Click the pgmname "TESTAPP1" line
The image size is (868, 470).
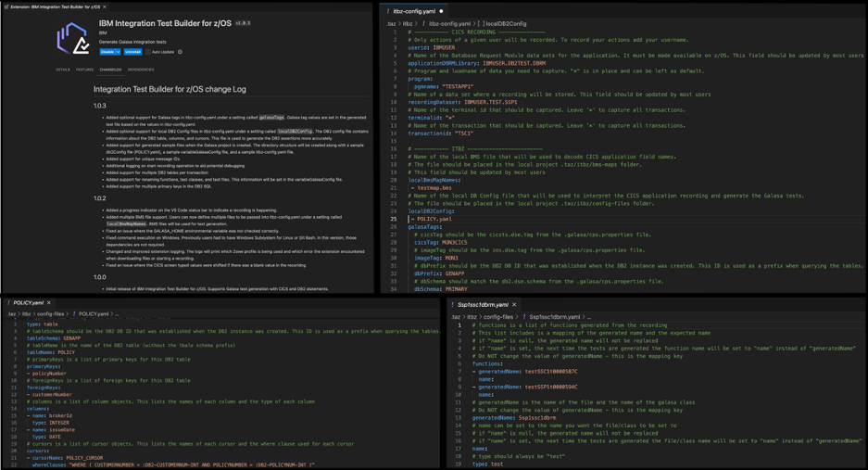444,86
